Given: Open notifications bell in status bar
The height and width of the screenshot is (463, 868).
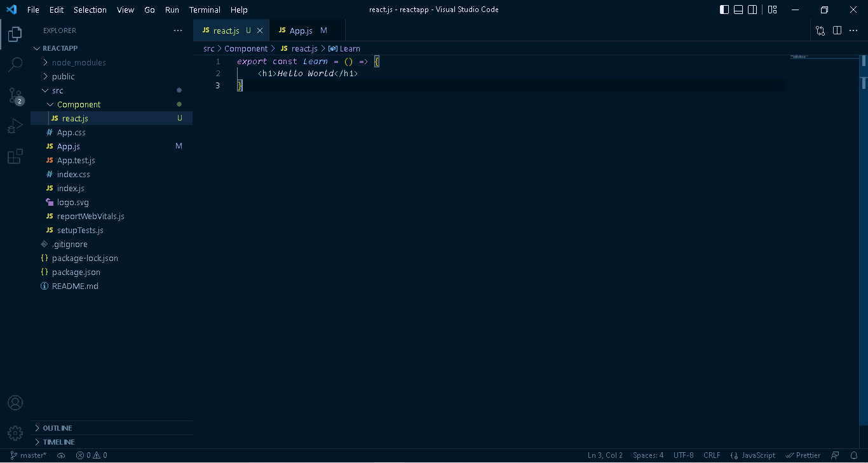Looking at the screenshot, I should click(854, 455).
